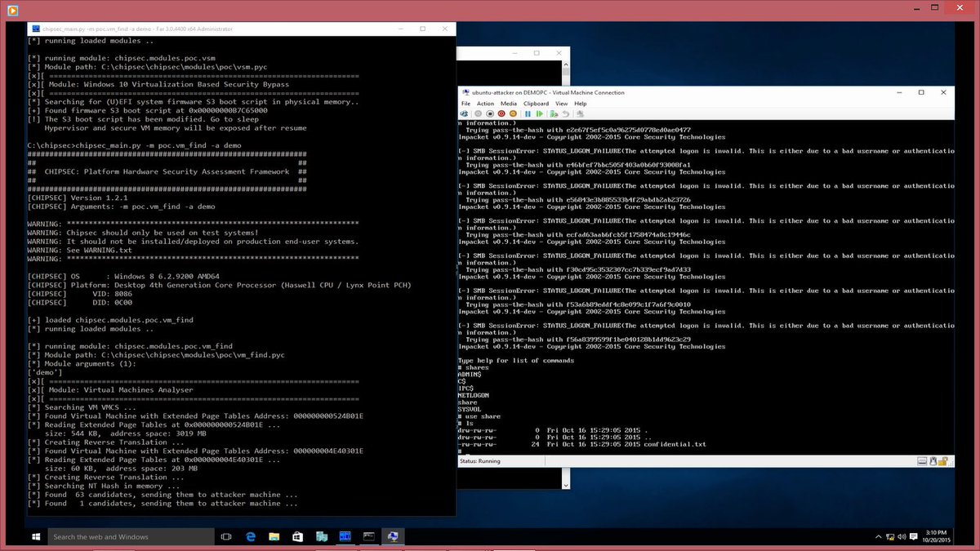
Task: Open File Explorer from the taskbar
Action: (x=274, y=536)
